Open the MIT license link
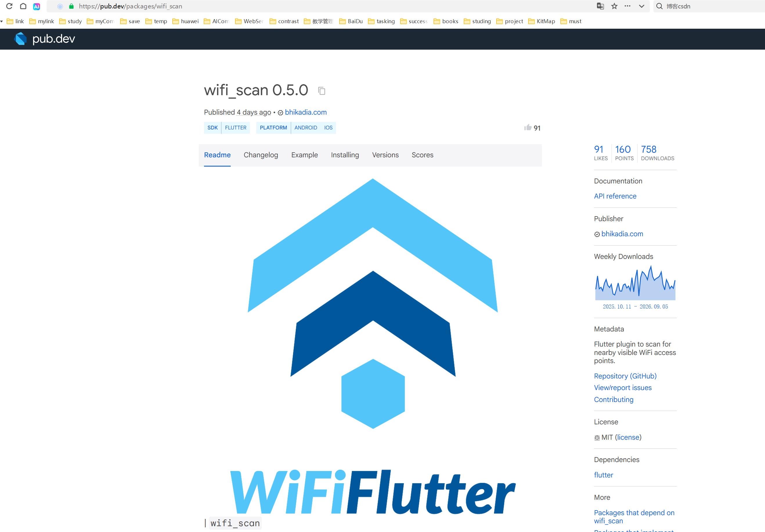The width and height of the screenshot is (765, 532). (628, 437)
